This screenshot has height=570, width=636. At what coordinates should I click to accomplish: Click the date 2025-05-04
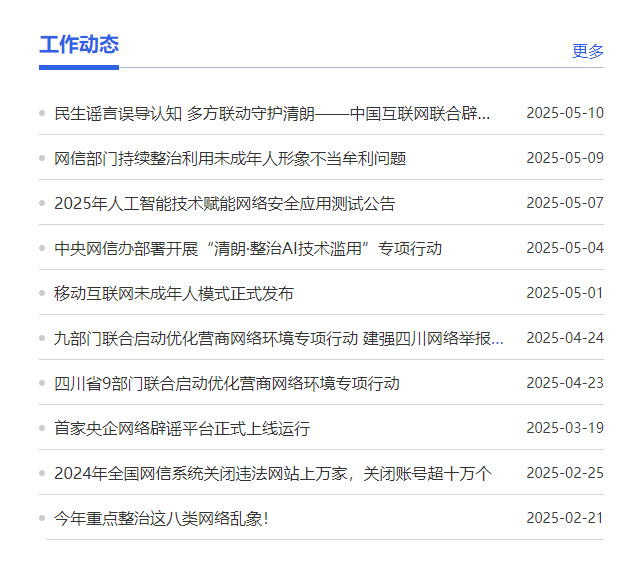pyautogui.click(x=564, y=248)
